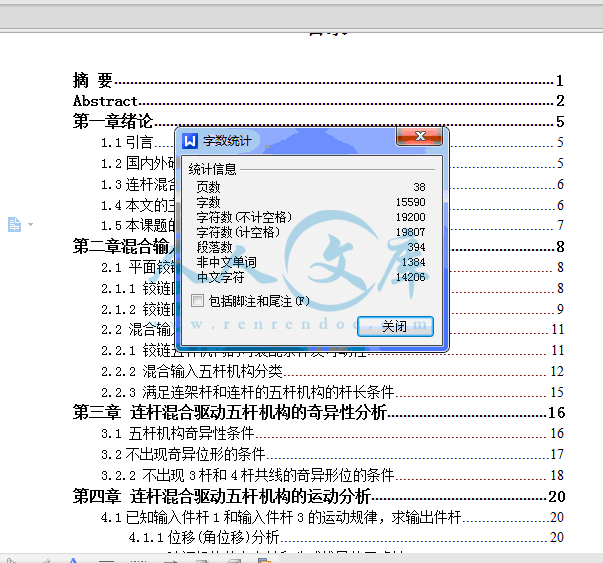The height and width of the screenshot is (563, 603).
Task: Select the 字数 value 15590
Action: coord(411,202)
